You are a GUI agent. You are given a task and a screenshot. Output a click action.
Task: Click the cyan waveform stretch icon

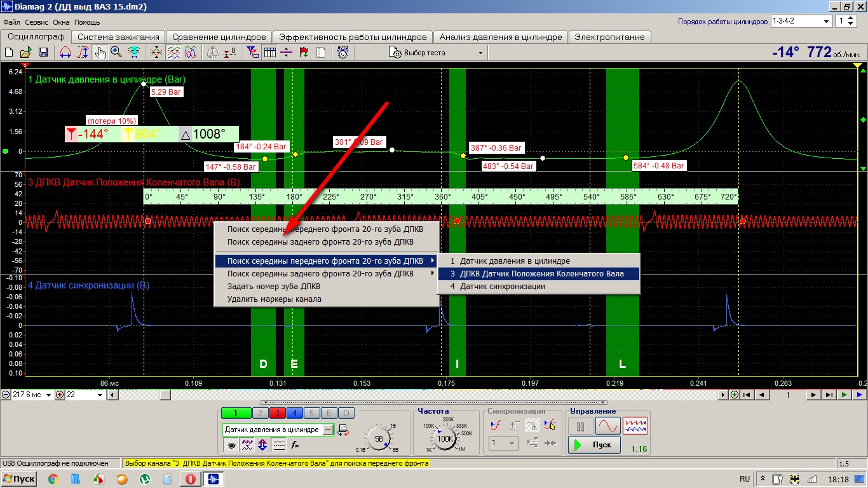[134, 53]
